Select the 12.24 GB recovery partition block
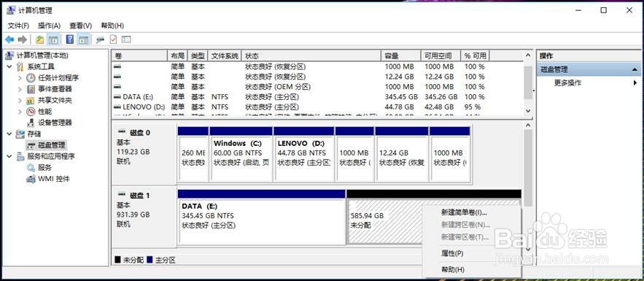Screen dimensions: 644x281 (x=402, y=155)
